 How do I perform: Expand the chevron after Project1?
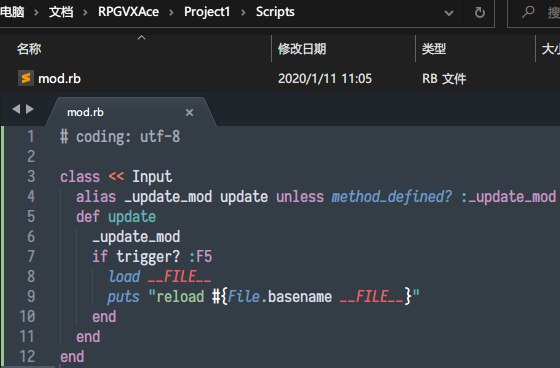[243, 13]
